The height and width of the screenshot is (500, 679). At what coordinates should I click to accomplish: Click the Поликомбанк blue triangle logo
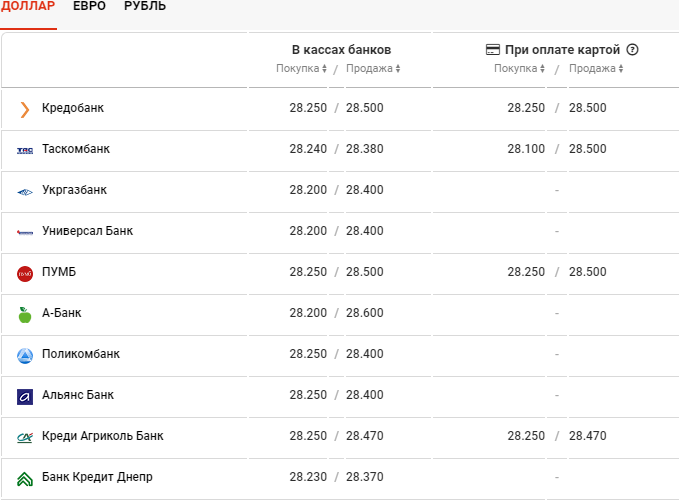[25, 356]
